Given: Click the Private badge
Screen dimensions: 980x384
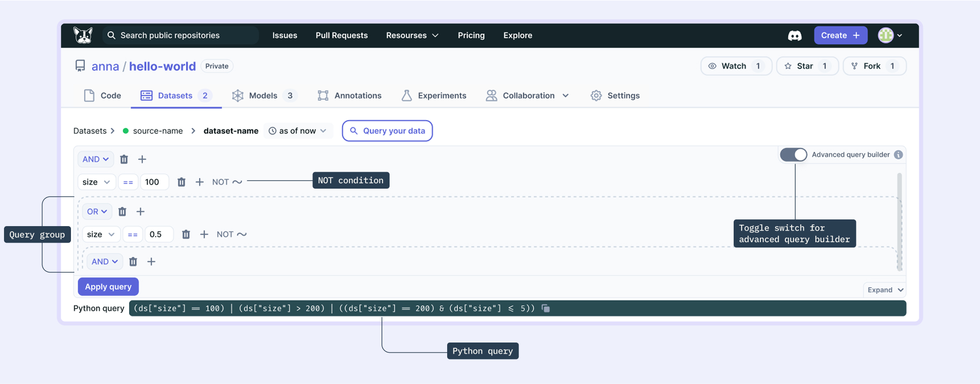Looking at the screenshot, I should [217, 66].
